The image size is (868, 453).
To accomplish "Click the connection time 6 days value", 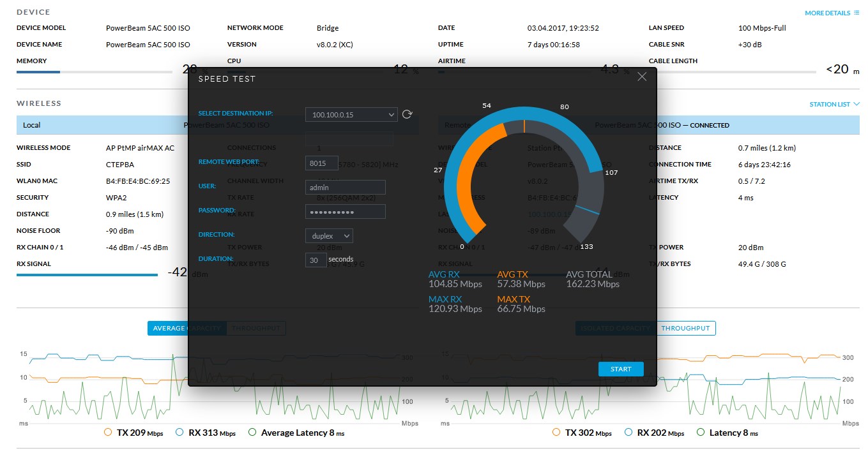I will pyautogui.click(x=765, y=165).
